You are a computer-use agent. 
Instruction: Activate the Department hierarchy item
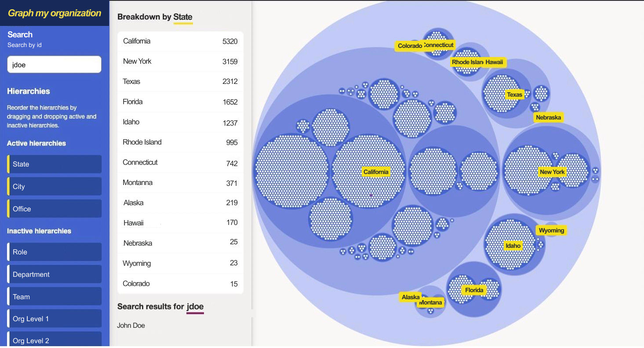(x=55, y=274)
